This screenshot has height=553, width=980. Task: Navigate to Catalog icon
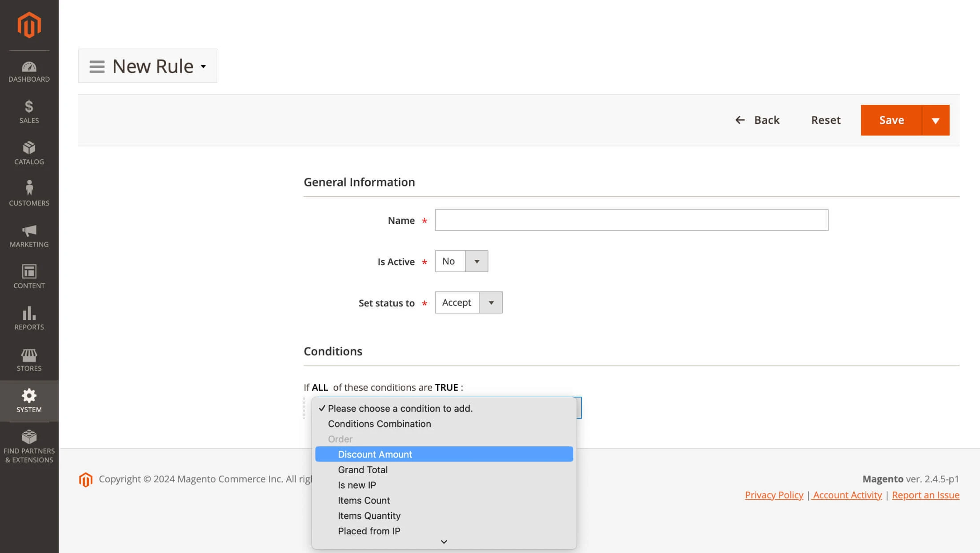(29, 147)
